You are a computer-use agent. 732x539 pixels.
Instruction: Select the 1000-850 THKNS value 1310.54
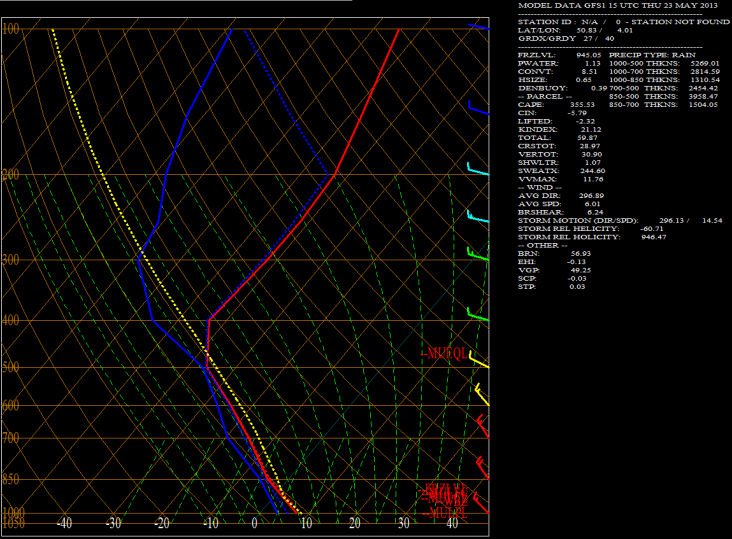tap(705, 80)
